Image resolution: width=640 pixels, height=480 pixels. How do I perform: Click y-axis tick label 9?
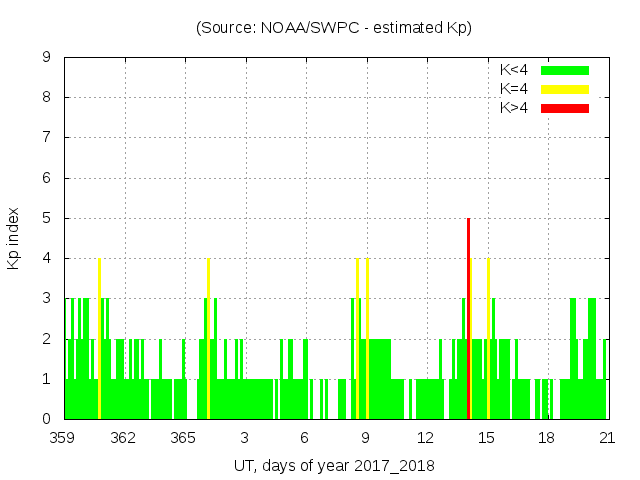[x=47, y=58]
